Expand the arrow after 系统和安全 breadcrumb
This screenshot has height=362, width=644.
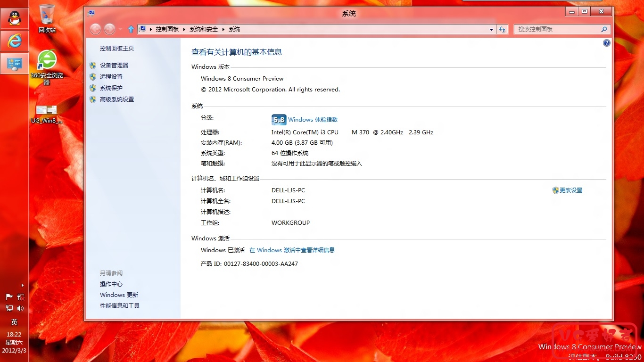click(223, 29)
